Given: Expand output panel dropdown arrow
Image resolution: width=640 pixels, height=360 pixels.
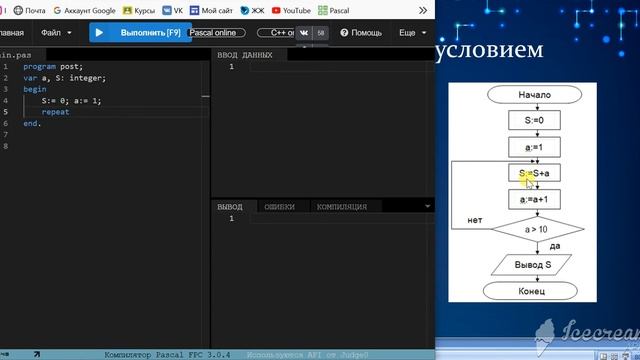Looking at the screenshot, I should click(x=427, y=206).
